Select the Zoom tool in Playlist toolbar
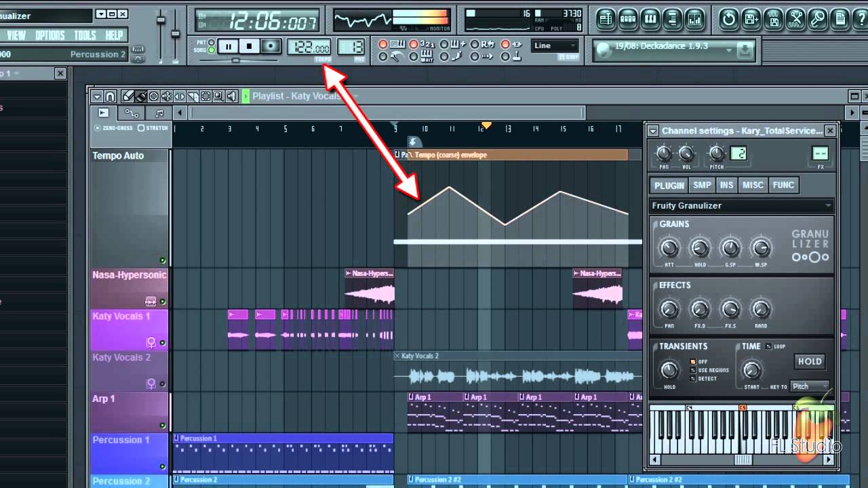This screenshot has width=868, height=488. (219, 96)
